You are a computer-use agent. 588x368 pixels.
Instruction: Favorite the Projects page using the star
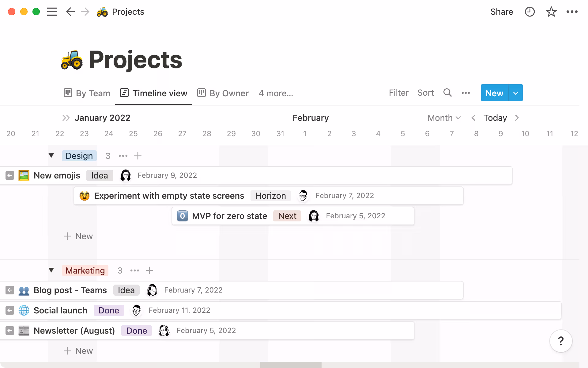[551, 12]
